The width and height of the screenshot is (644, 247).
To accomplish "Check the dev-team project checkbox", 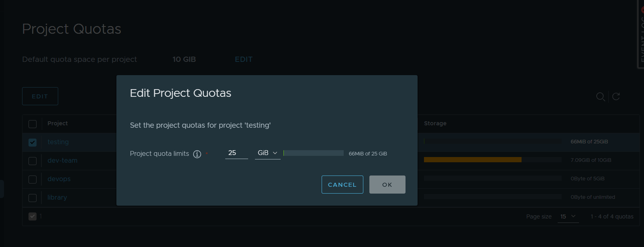I will tap(33, 161).
